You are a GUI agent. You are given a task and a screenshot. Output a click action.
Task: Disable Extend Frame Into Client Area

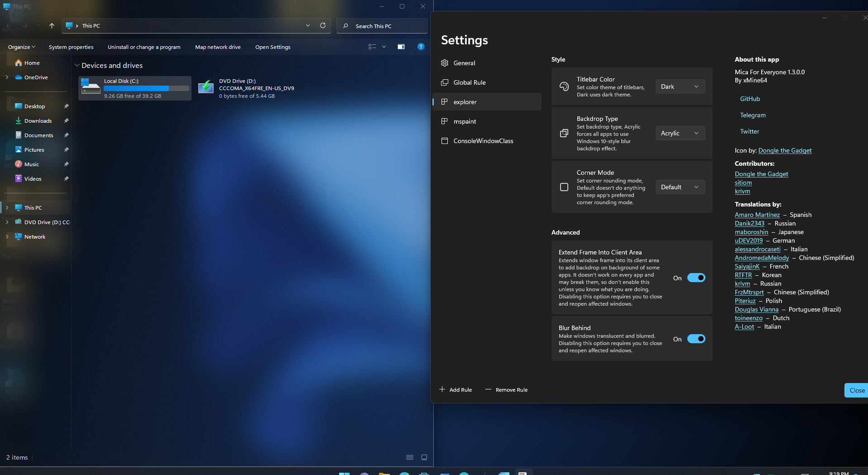pos(697,278)
